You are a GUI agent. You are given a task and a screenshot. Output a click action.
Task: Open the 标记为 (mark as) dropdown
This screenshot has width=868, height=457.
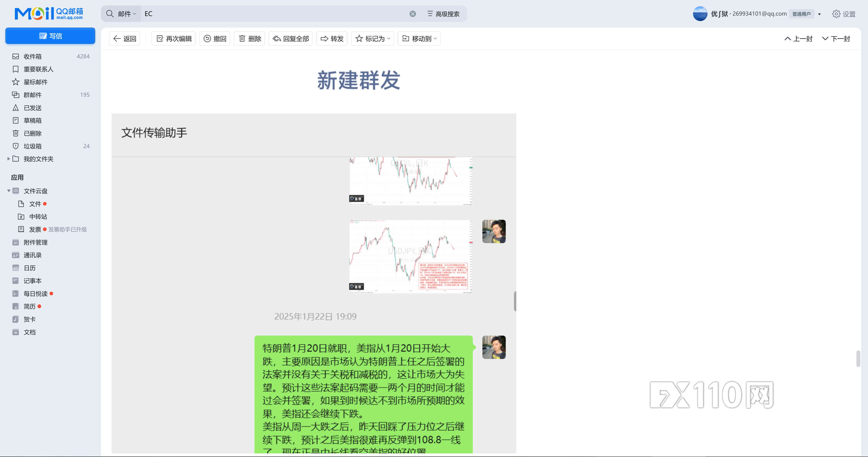coord(372,39)
